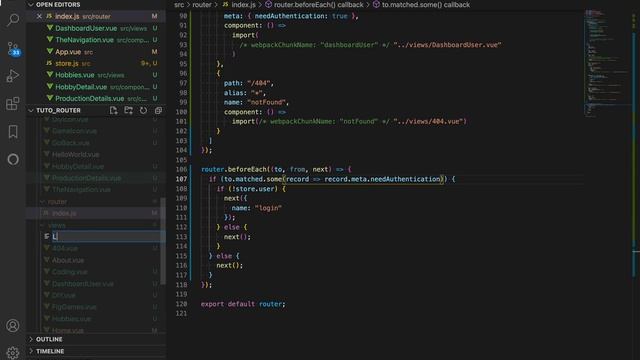Open the Bookmarks view in activity bar

tap(13, 131)
